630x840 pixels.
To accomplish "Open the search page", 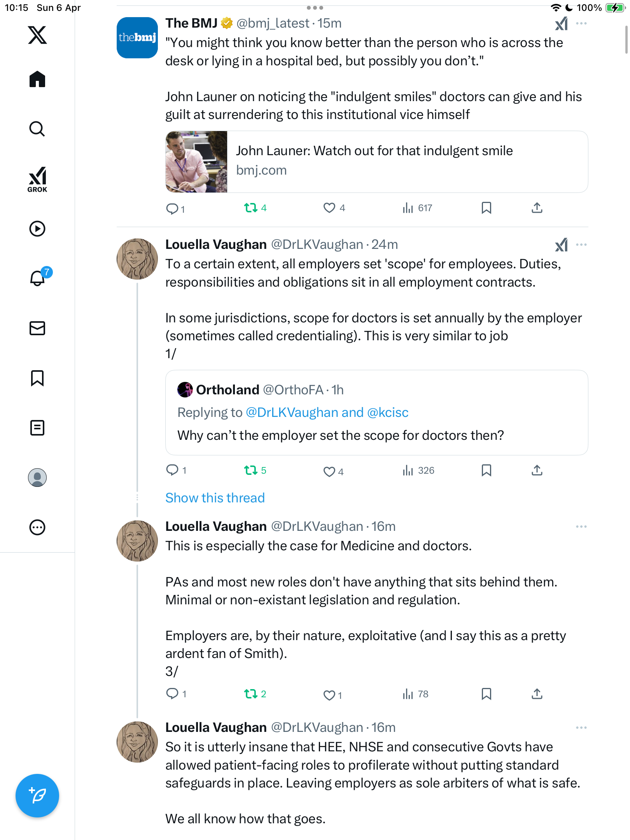I will click(37, 129).
